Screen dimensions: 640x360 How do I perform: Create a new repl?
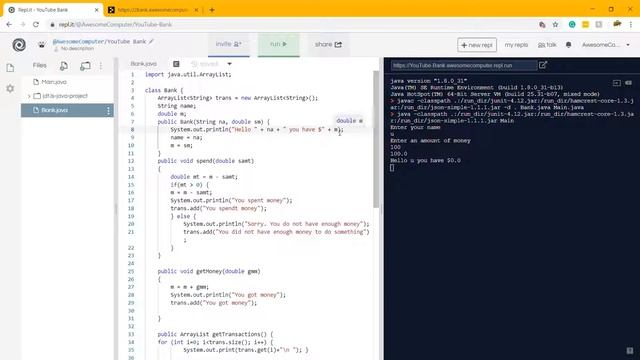pos(477,45)
